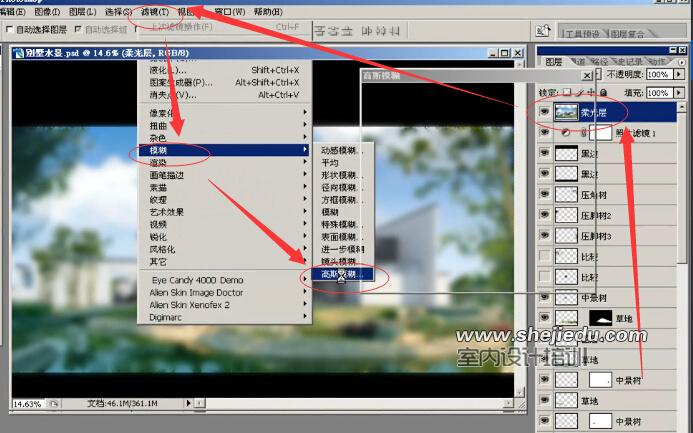Hide the upper 黑过 layer eye icon

pyautogui.click(x=544, y=153)
